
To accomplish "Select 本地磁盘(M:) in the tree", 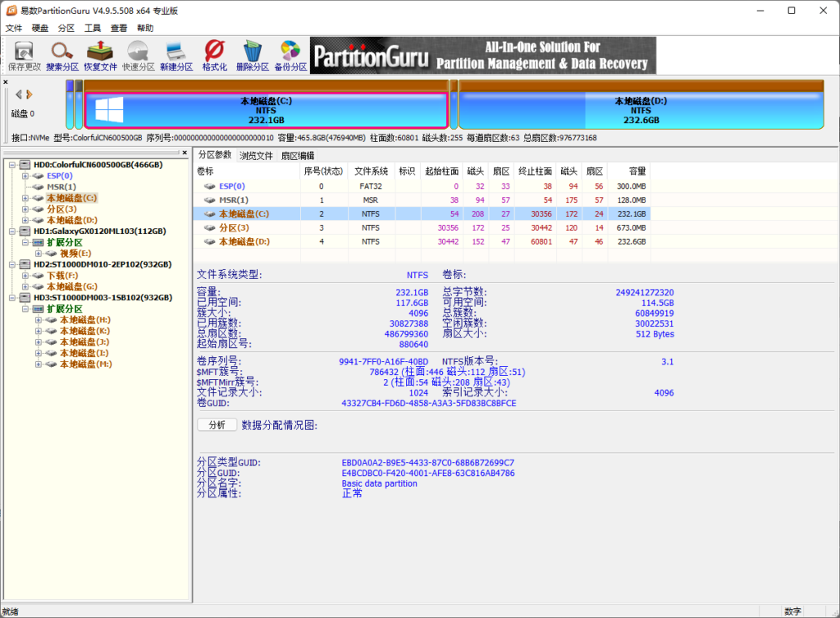I will (x=85, y=364).
